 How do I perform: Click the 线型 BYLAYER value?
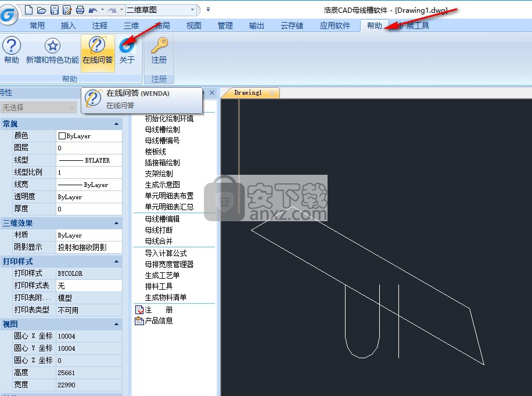coord(89,160)
